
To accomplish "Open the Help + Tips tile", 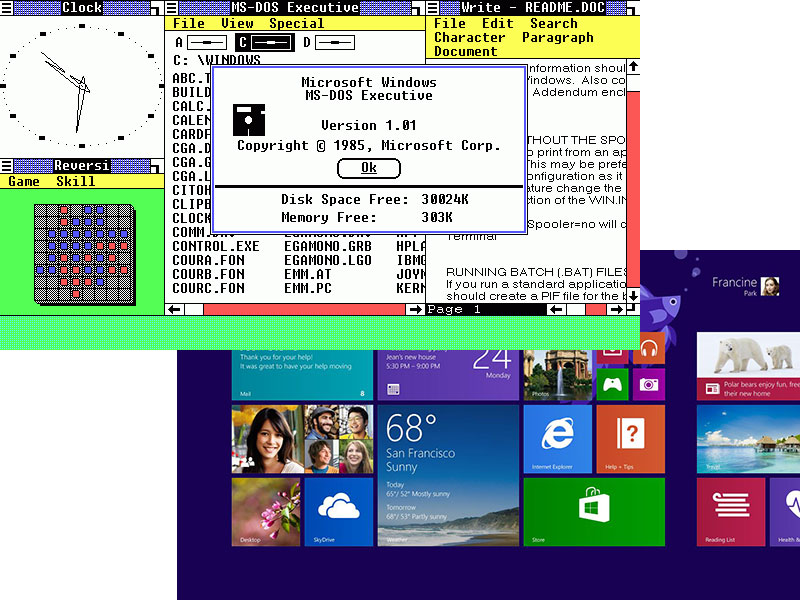I will pyautogui.click(x=631, y=439).
